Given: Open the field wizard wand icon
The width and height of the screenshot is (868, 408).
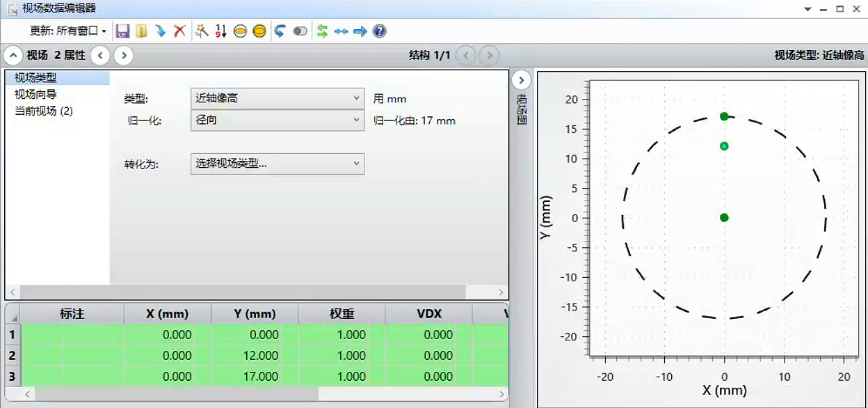Looking at the screenshot, I should click(x=202, y=31).
